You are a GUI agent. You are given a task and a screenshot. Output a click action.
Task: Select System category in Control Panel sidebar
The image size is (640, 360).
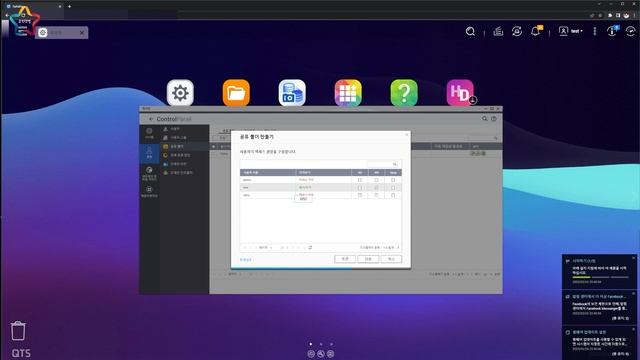pos(149,133)
